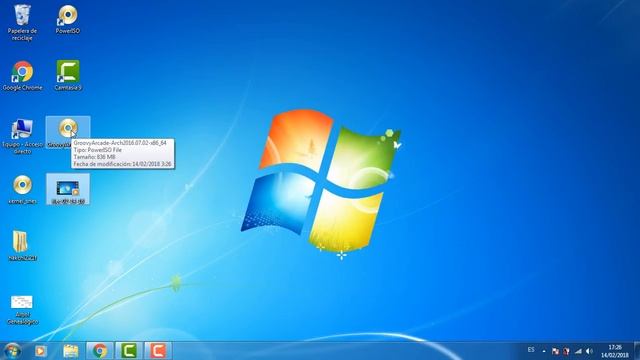Open the volume speaker icon
The width and height of the screenshot is (640, 360).
click(x=589, y=351)
